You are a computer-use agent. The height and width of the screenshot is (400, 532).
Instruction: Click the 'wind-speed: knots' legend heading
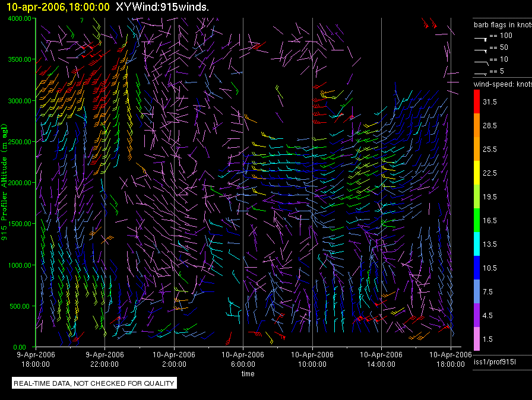[x=502, y=84]
